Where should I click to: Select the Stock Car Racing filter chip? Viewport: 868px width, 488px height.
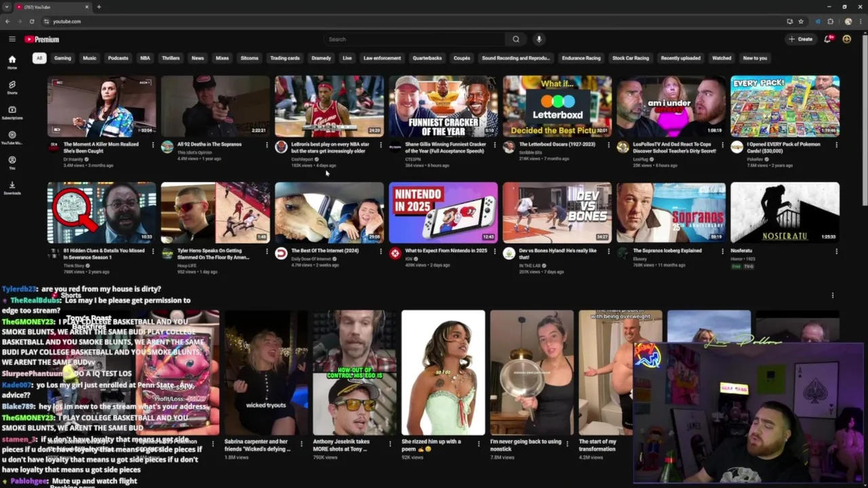click(631, 58)
